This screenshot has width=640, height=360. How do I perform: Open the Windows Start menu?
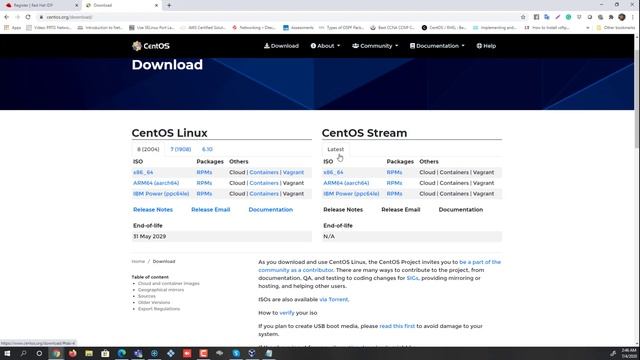click(7, 353)
